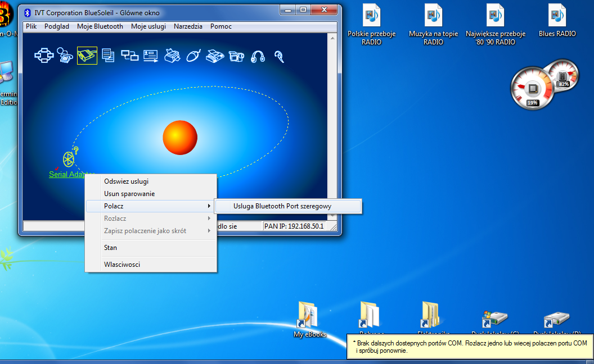Open the Moje Bluetooth menu
The height and width of the screenshot is (364, 594).
[x=100, y=26]
